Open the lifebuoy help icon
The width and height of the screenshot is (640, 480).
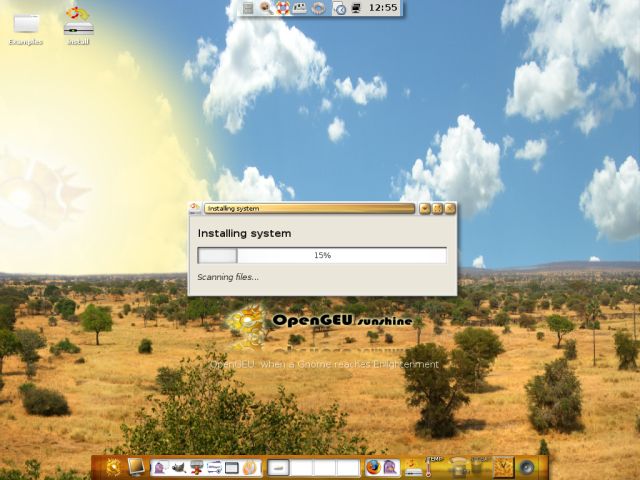coord(283,8)
